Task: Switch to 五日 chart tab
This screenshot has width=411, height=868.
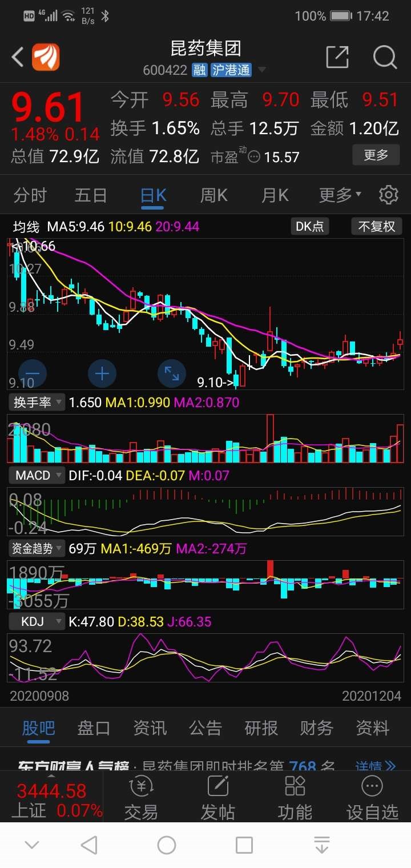Action: coord(91,195)
